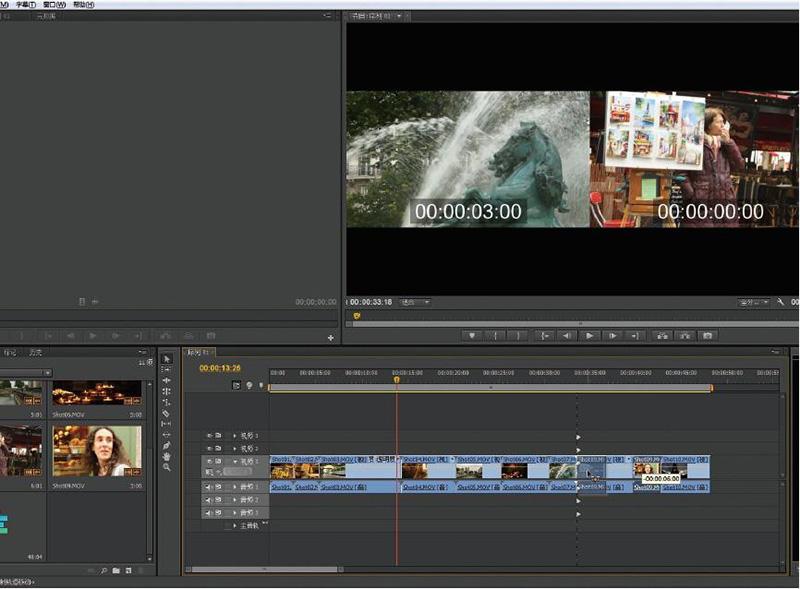
Task: Export a frame with the camera icon
Action: (x=708, y=336)
